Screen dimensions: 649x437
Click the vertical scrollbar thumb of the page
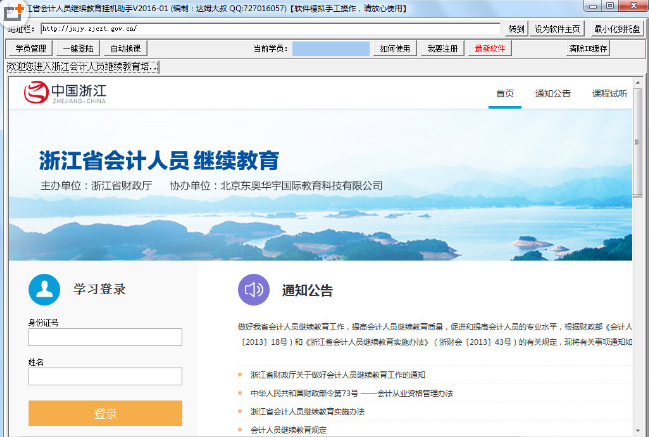pyautogui.click(x=637, y=142)
